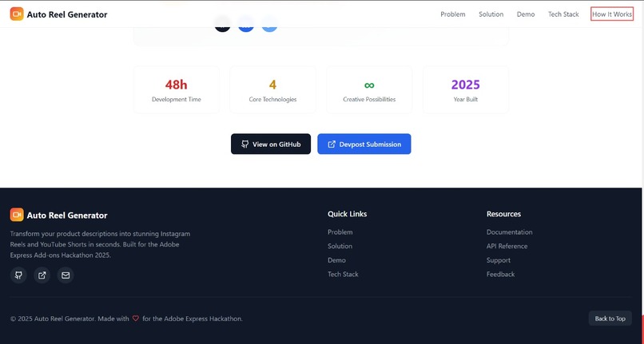This screenshot has height=344, width=644.
Task: Click the orange camera logo in header
Action: coord(17,14)
